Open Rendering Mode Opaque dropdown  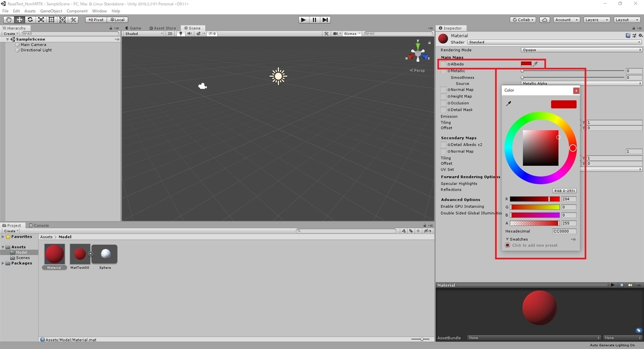tap(581, 50)
